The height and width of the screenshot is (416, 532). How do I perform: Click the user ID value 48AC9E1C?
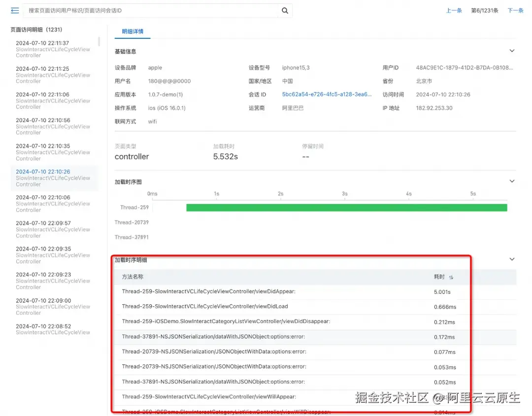click(x=465, y=68)
